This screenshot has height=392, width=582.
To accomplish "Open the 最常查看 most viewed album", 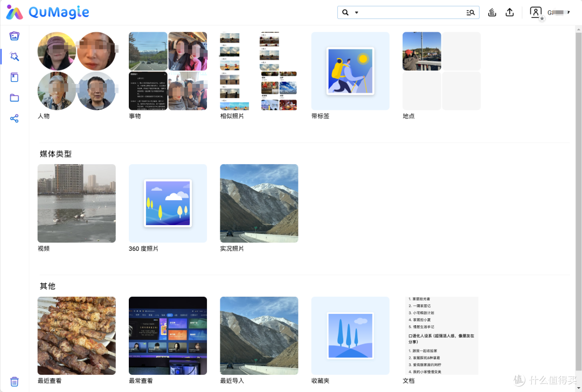I will click(x=168, y=335).
